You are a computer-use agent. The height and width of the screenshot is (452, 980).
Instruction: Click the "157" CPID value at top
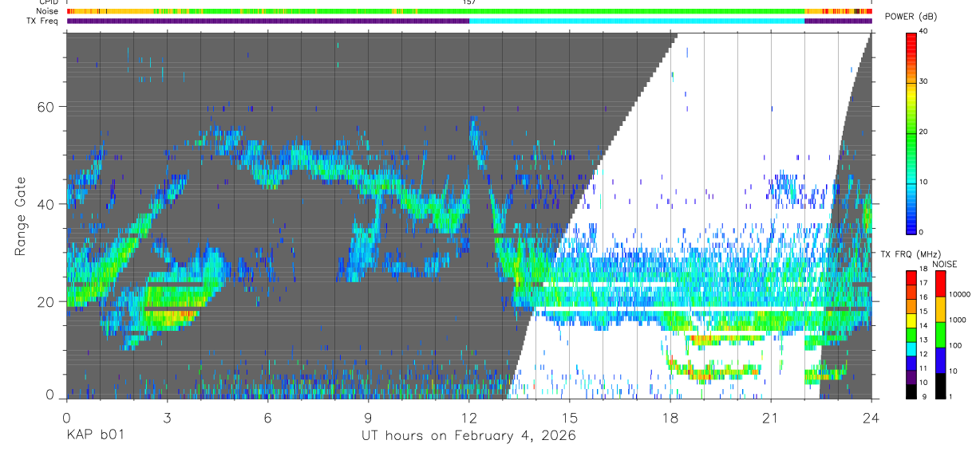(469, 2)
